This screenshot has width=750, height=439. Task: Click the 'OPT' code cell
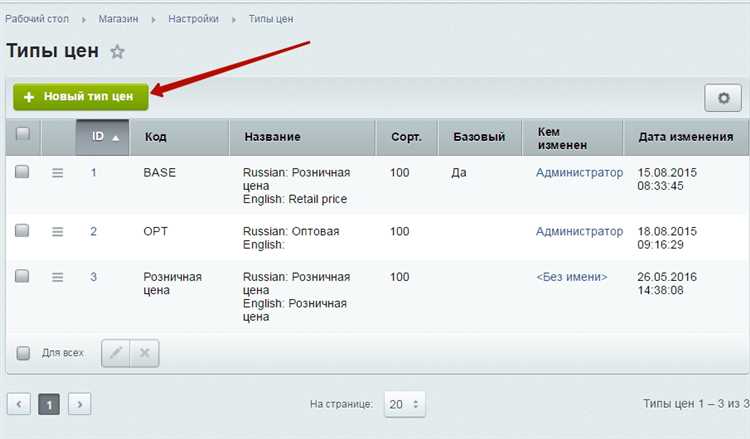(155, 231)
